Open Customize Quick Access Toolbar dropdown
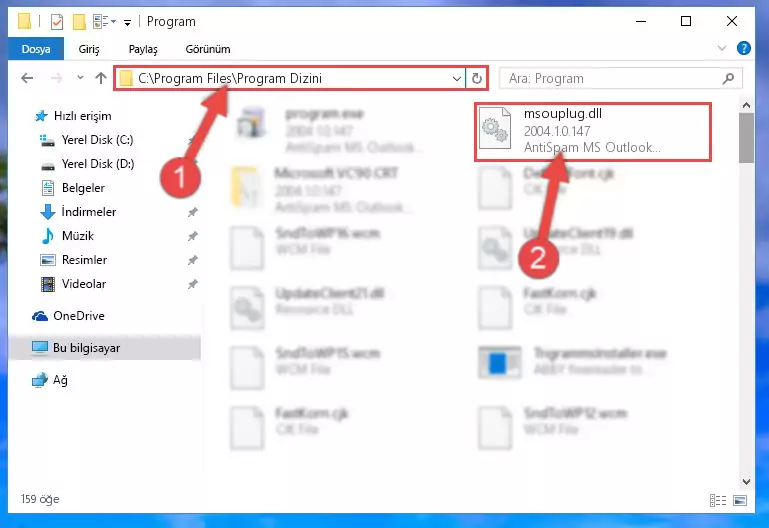 [x=127, y=23]
